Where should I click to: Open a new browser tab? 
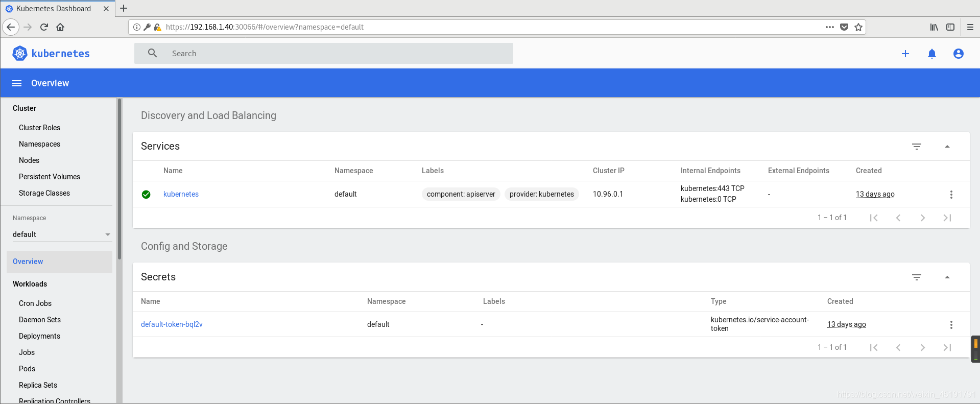124,8
